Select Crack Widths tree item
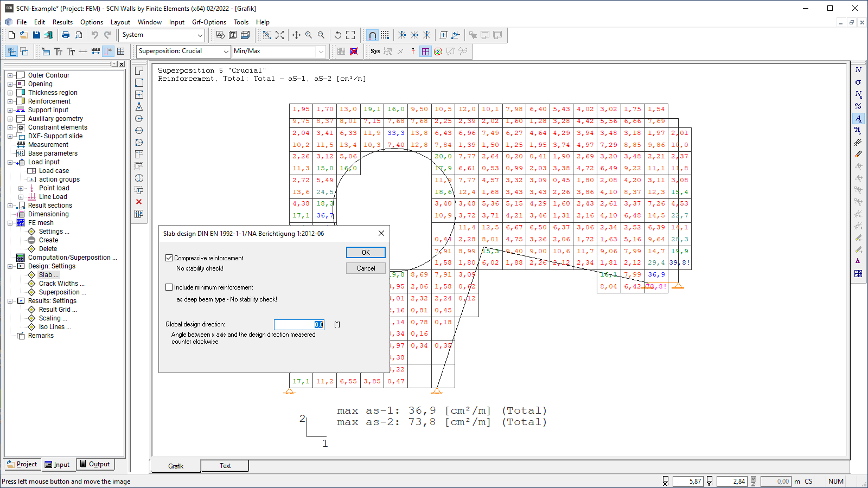The image size is (868, 488). click(x=61, y=284)
